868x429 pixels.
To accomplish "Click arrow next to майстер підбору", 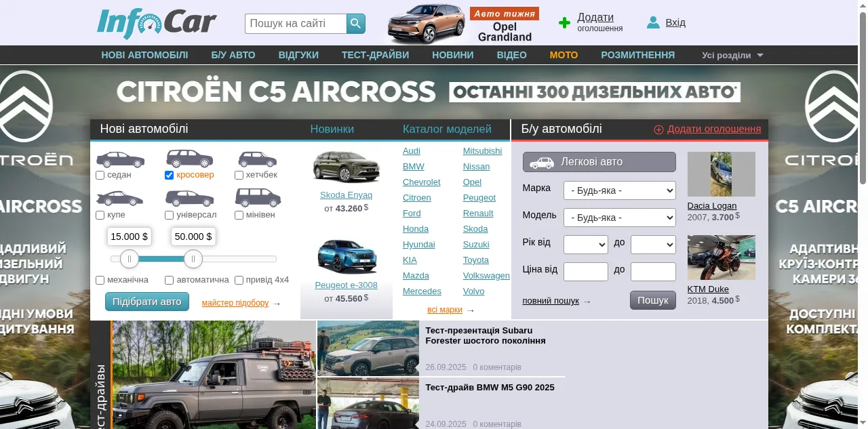I will 277,304.
